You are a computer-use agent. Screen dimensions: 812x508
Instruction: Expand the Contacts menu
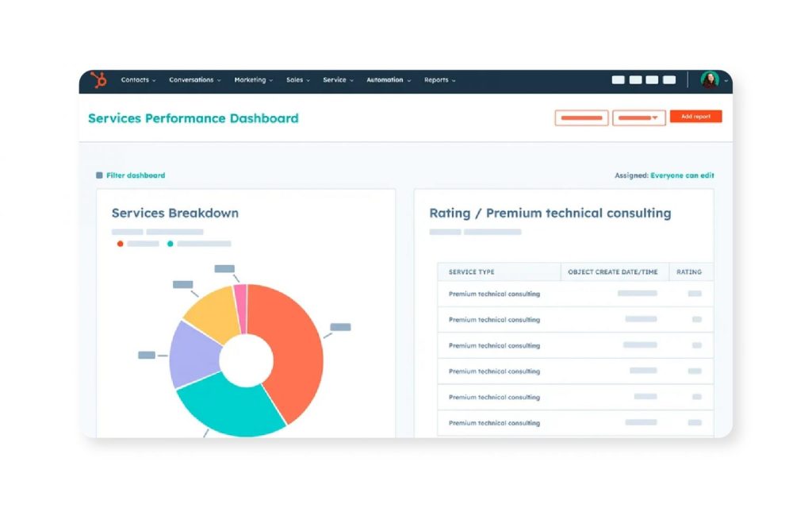138,80
